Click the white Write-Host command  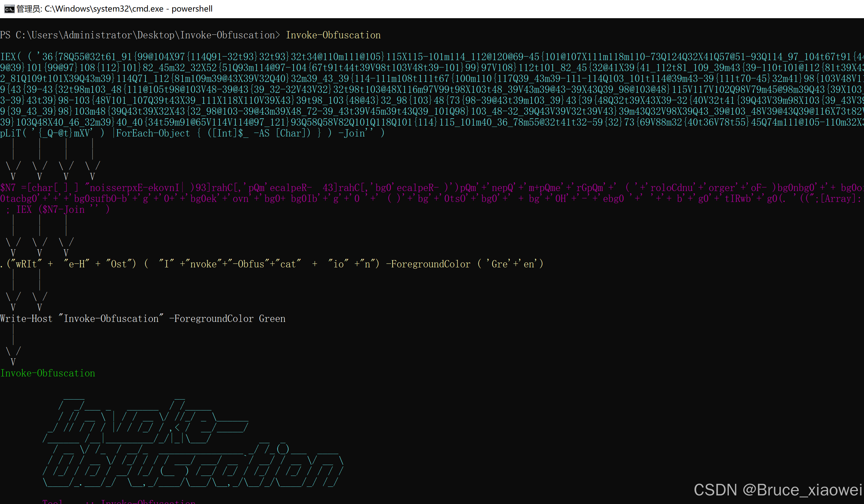[x=26, y=319]
